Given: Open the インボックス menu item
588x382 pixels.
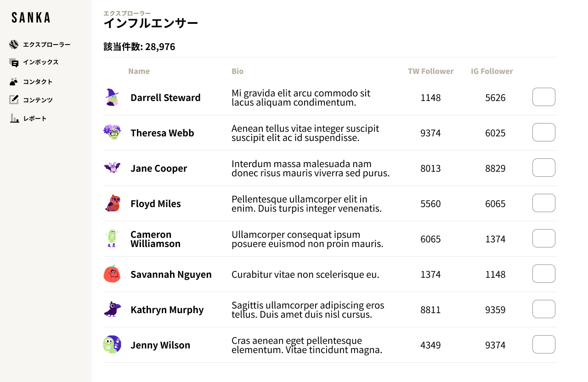Looking at the screenshot, I should pyautogui.click(x=40, y=62).
